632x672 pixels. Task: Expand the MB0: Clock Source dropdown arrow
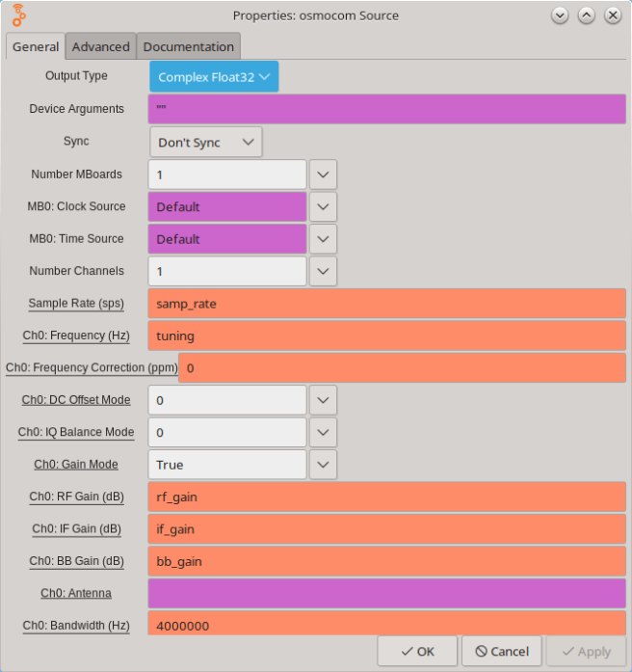tap(324, 207)
